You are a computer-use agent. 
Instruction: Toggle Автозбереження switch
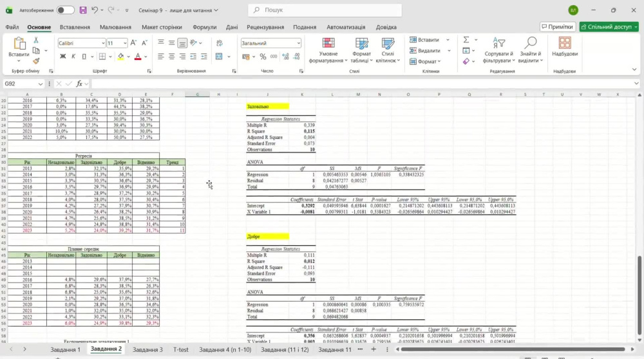click(x=65, y=10)
